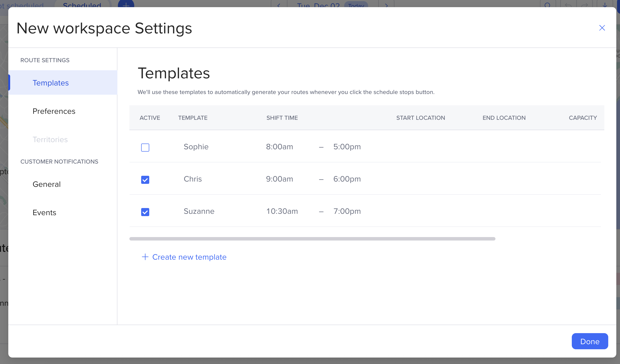
Task: Click the blue plus button behind dialog
Action: coord(126,4)
